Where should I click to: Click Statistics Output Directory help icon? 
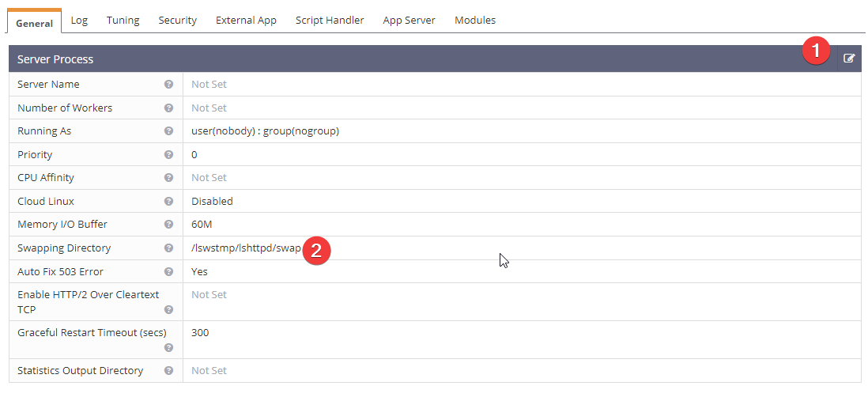pos(169,370)
